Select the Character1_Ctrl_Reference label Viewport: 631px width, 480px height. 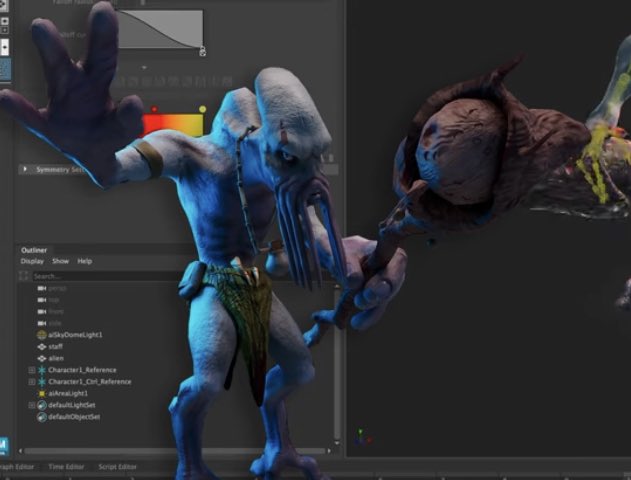(90, 381)
